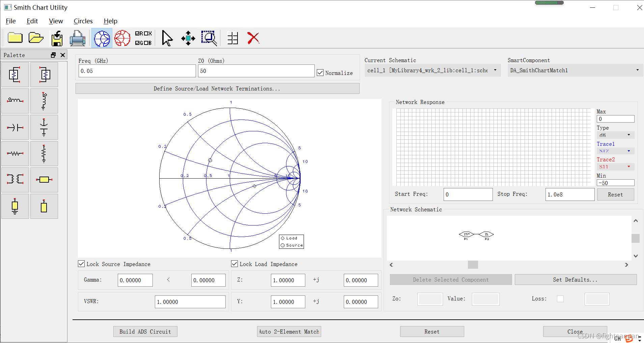
Task: Add a series transmission line from palette
Action: click(x=44, y=180)
